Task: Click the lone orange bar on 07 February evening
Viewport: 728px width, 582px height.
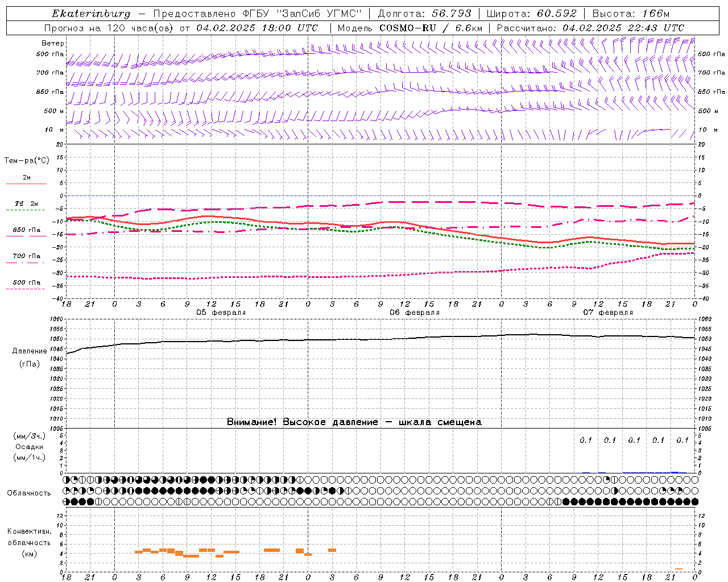Action: coord(679,569)
